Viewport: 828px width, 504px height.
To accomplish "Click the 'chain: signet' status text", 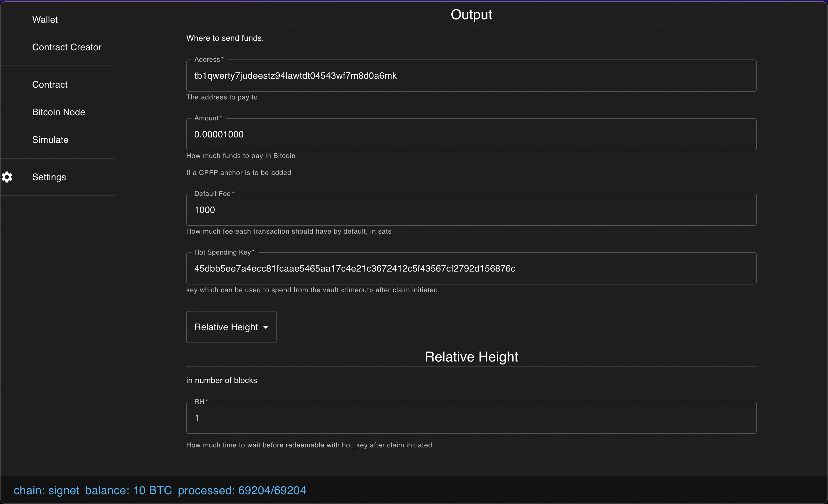I will tap(46, 490).
